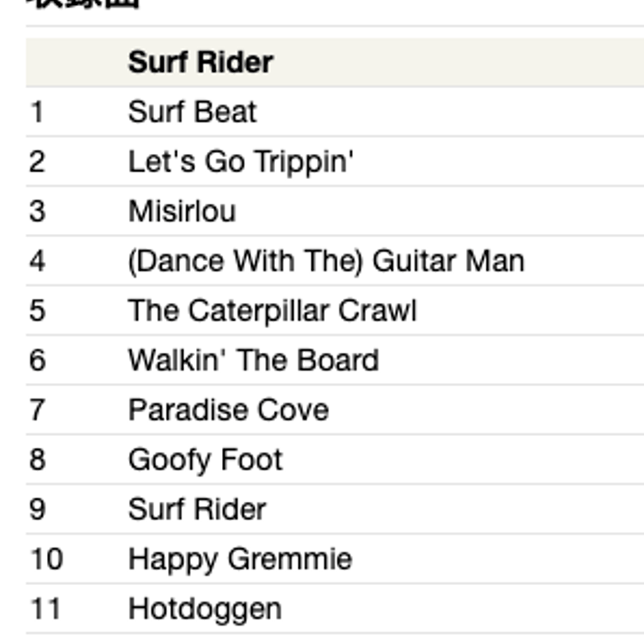Select the Surf Beat track title
Screen dimensions: 644x644
192,112
